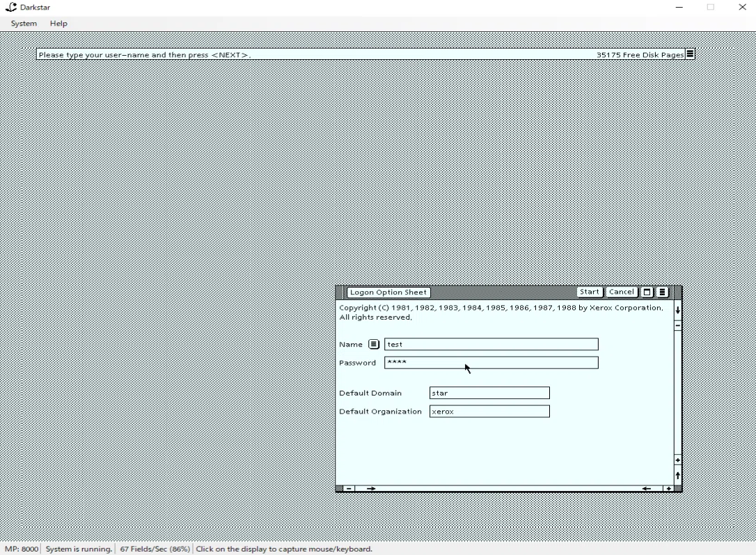Screen dimensions: 756x555
Task: Click the Xerox copyright notice text
Action: tap(501, 313)
